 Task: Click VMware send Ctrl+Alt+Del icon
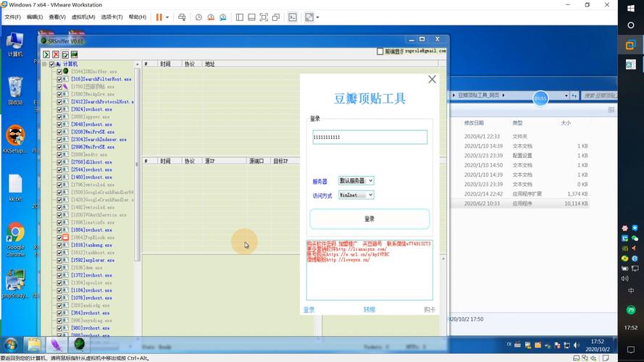pyautogui.click(x=182, y=17)
